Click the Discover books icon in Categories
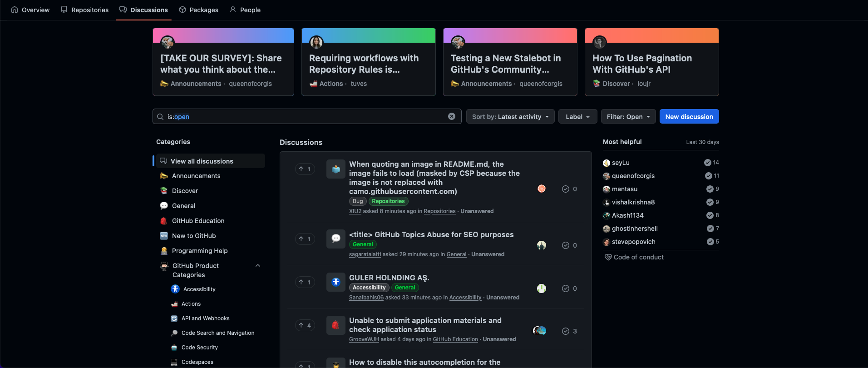The image size is (868, 368). tap(164, 191)
